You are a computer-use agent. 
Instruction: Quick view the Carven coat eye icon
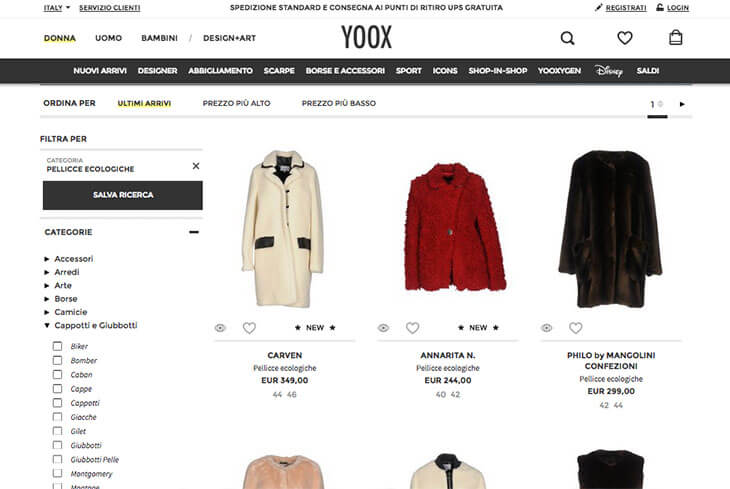(220, 328)
